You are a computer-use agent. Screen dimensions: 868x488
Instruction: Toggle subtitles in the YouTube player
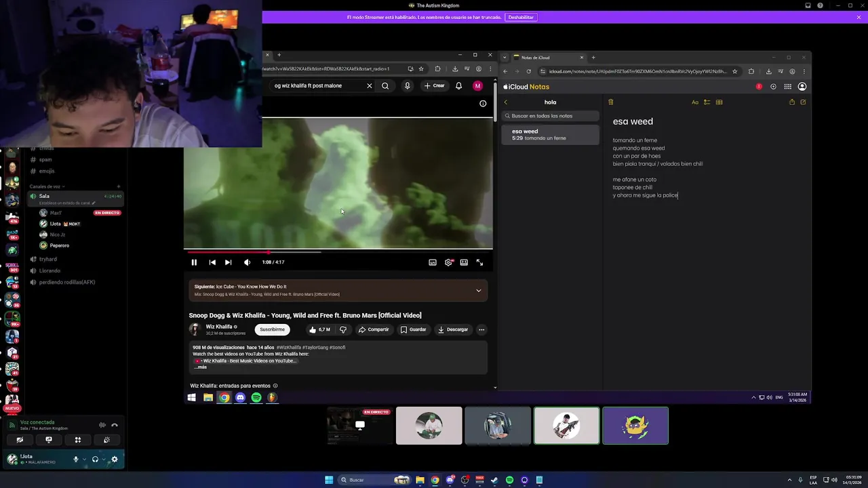click(x=433, y=262)
